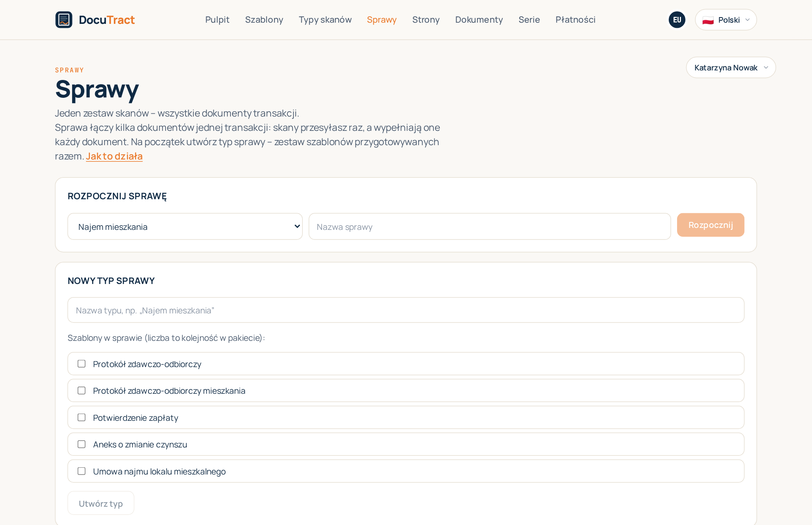Image resolution: width=812 pixels, height=525 pixels.
Task: Follow the Jak to działa link
Action: tap(114, 156)
